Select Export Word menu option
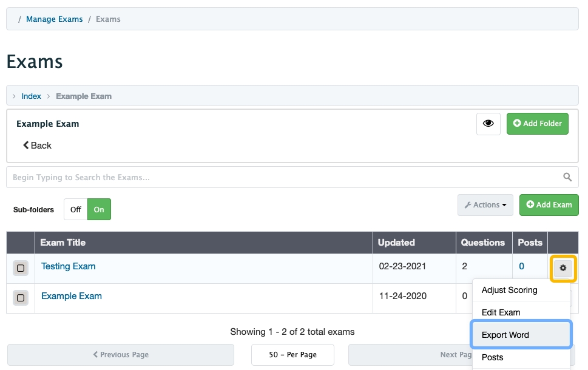The width and height of the screenshot is (588, 370). tap(505, 335)
